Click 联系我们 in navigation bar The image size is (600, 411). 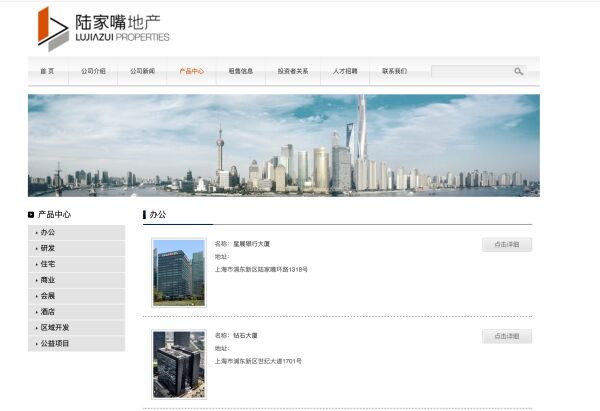coord(394,71)
